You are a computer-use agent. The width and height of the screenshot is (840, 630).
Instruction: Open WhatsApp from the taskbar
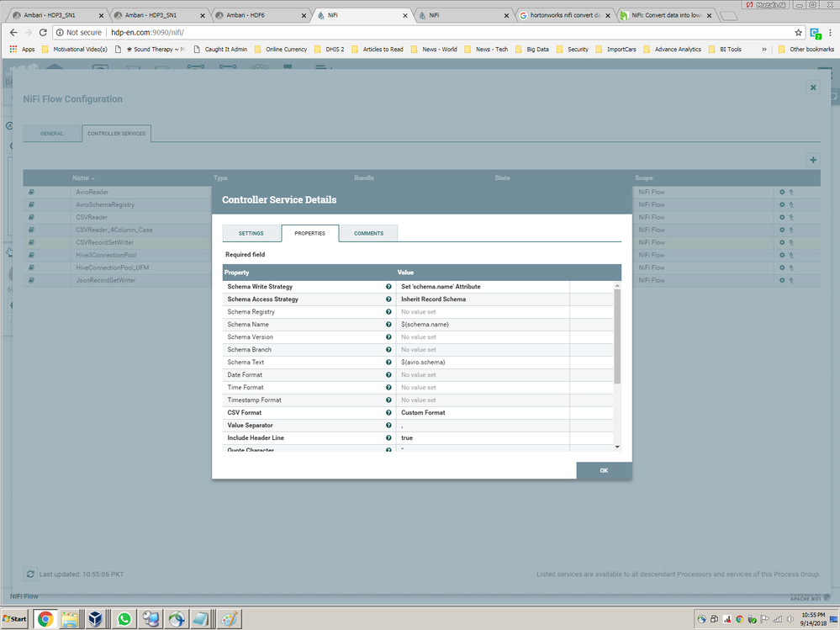click(x=123, y=618)
